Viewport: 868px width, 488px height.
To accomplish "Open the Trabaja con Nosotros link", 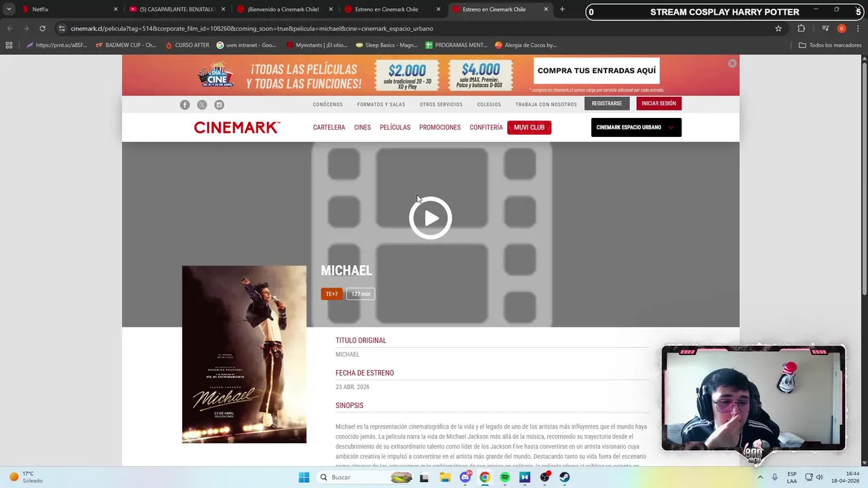I will (x=546, y=104).
